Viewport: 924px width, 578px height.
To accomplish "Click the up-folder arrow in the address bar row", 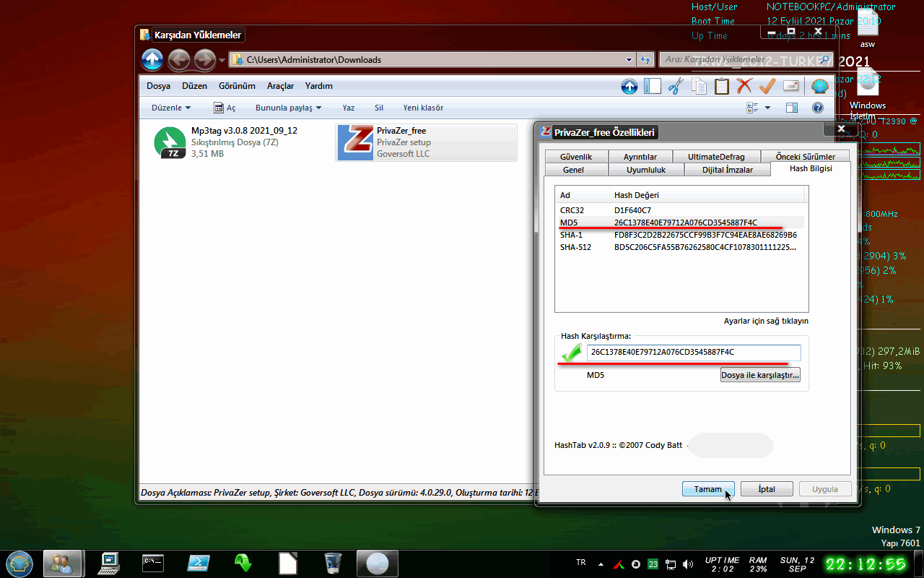I will 152,59.
